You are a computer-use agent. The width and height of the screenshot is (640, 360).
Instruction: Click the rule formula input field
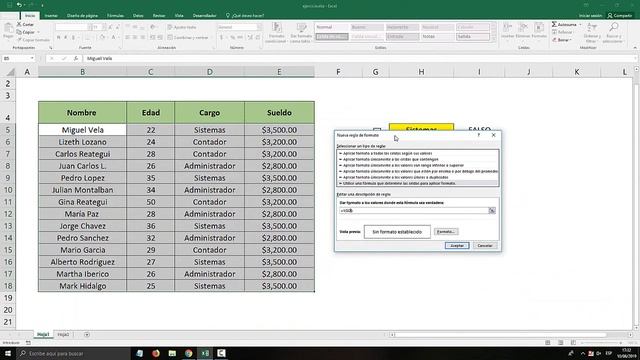414,211
